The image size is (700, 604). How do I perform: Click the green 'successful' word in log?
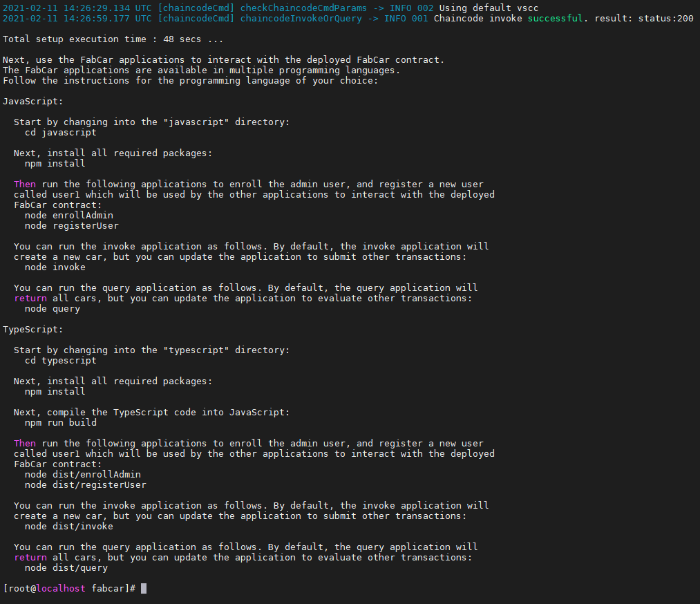556,18
